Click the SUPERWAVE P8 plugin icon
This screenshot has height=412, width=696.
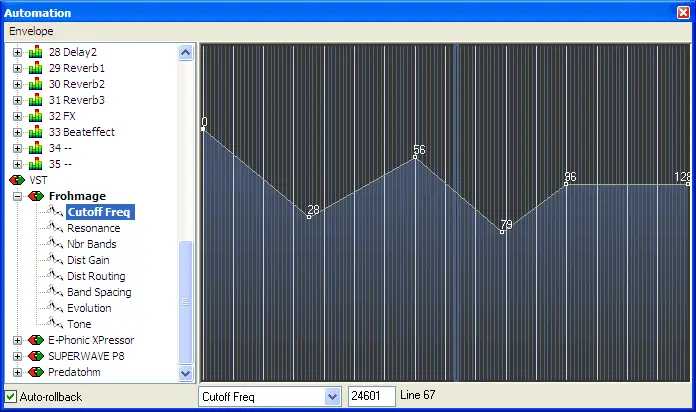tap(36, 356)
